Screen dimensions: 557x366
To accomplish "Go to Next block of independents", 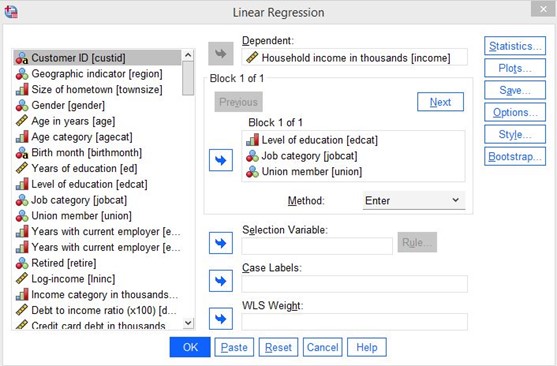I will click(440, 102).
